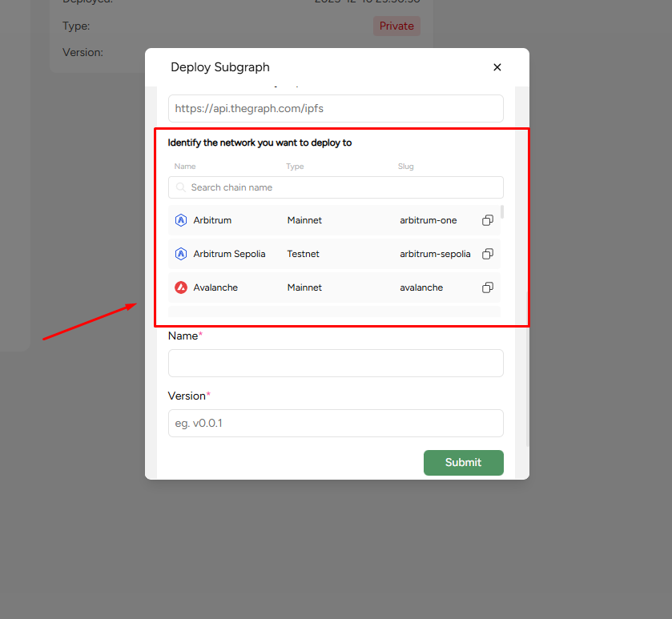Viewport: 672px width, 619px height.
Task: Close the Deploy Subgraph dialog
Action: tap(497, 67)
